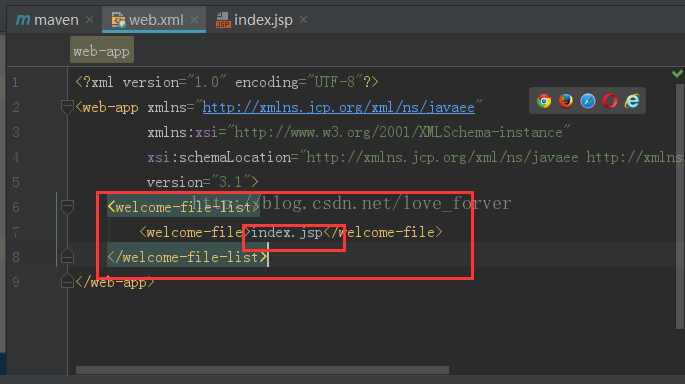
Task: Click the version="3.1" attribute
Action: tap(199, 182)
